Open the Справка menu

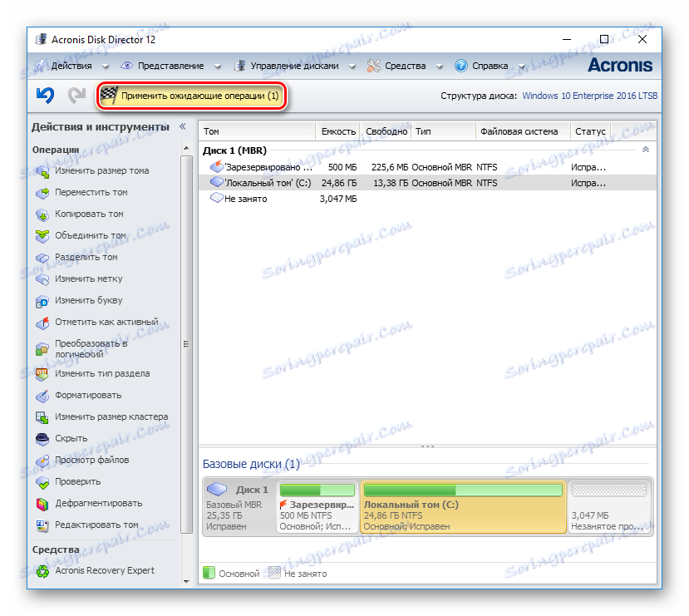click(x=490, y=66)
